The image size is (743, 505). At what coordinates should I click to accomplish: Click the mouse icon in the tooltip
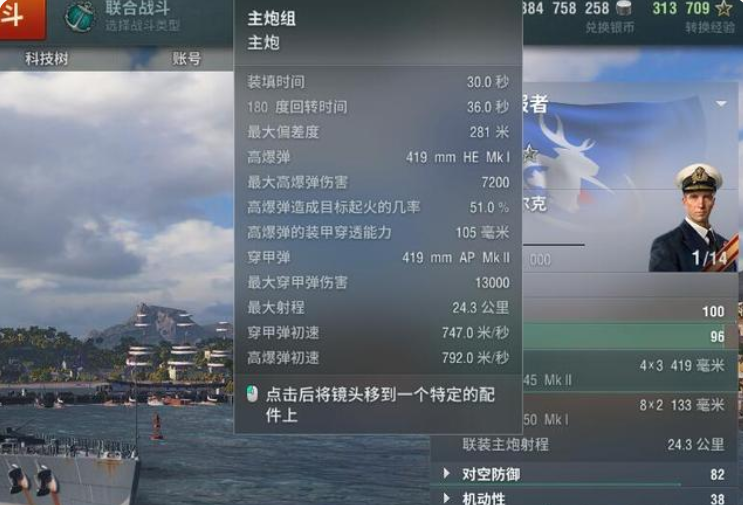(252, 394)
